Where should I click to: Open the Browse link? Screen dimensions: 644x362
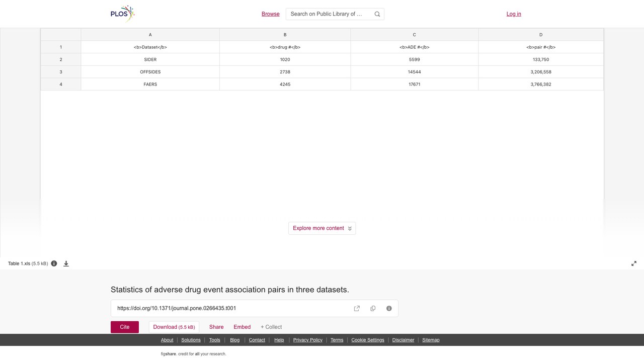270,14
